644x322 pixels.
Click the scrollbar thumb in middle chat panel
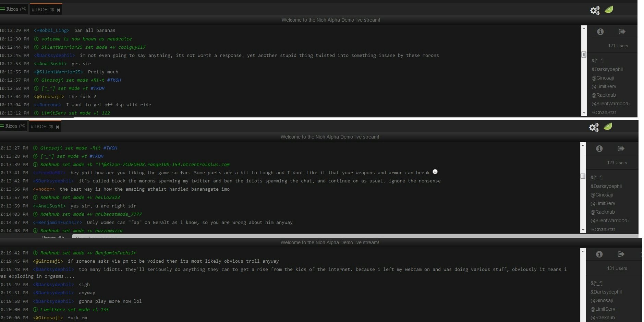coord(583,176)
